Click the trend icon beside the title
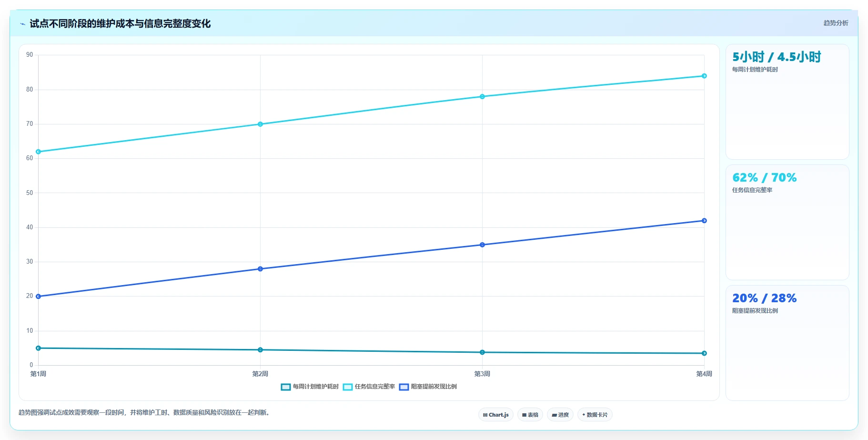Screen dimensions: 868x440 click(22, 24)
